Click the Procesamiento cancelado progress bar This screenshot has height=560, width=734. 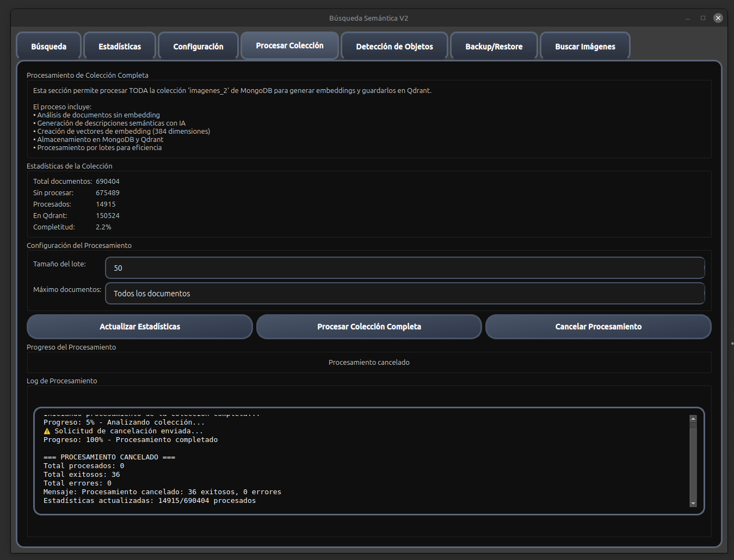point(369,362)
